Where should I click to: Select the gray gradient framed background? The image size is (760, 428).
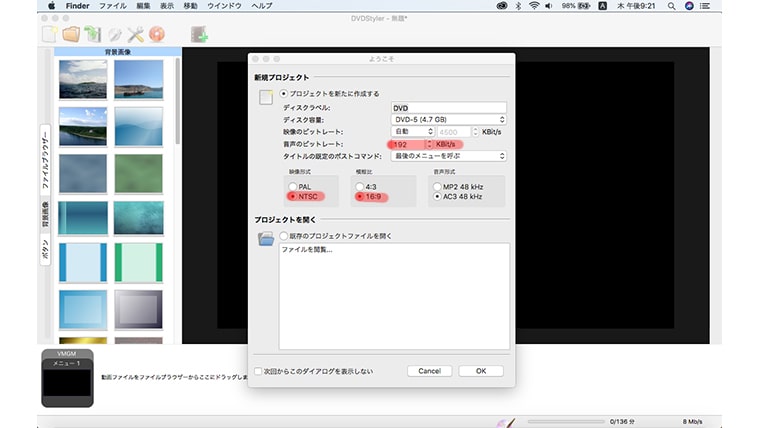tap(139, 310)
